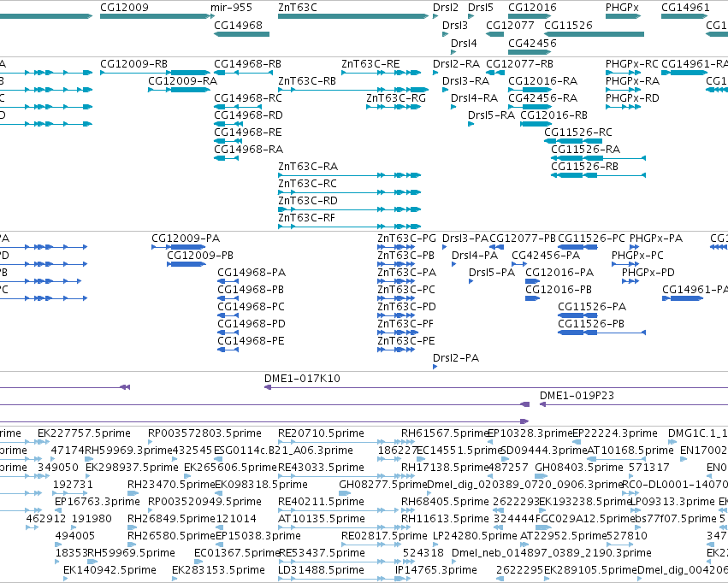The image size is (728, 583).
Task: Select EST GH08277.5prime
Action: click(x=383, y=485)
